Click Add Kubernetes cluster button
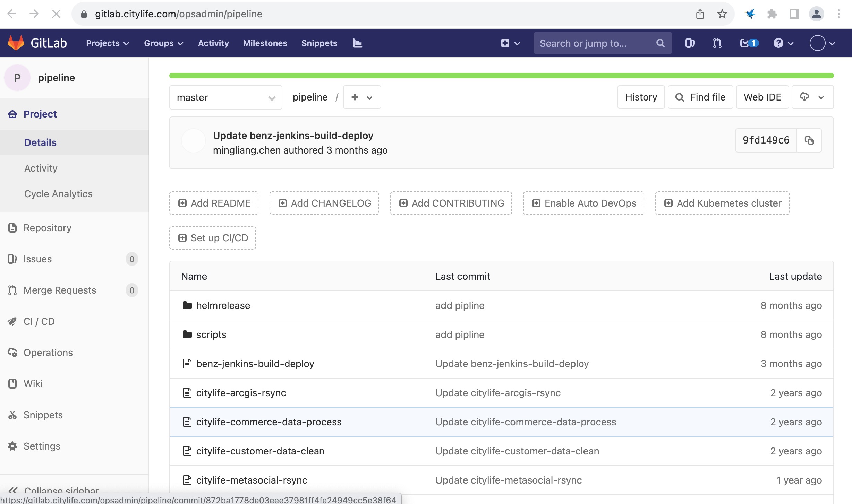The image size is (852, 504). [722, 203]
